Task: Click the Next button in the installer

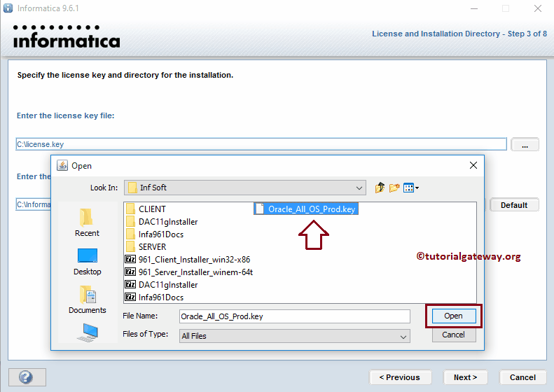Action: click(465, 377)
